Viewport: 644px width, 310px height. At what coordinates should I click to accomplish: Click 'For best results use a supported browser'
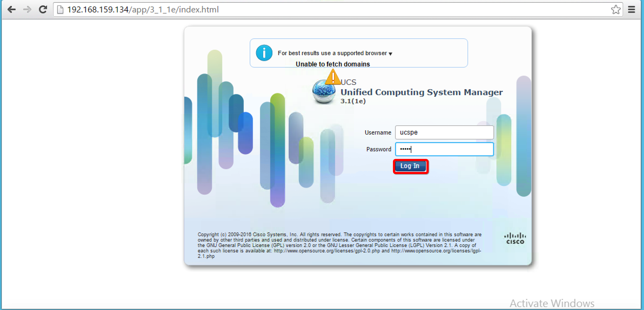coord(332,53)
